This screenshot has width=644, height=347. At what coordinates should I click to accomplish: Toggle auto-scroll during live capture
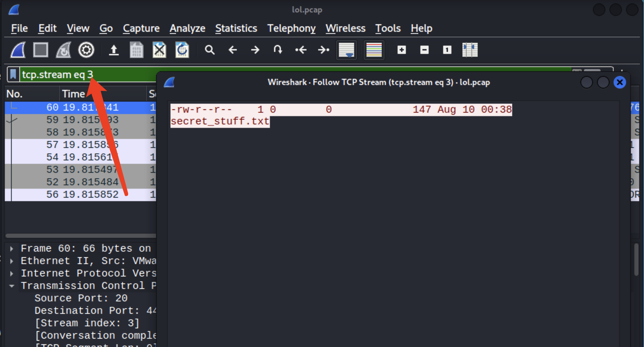click(347, 50)
